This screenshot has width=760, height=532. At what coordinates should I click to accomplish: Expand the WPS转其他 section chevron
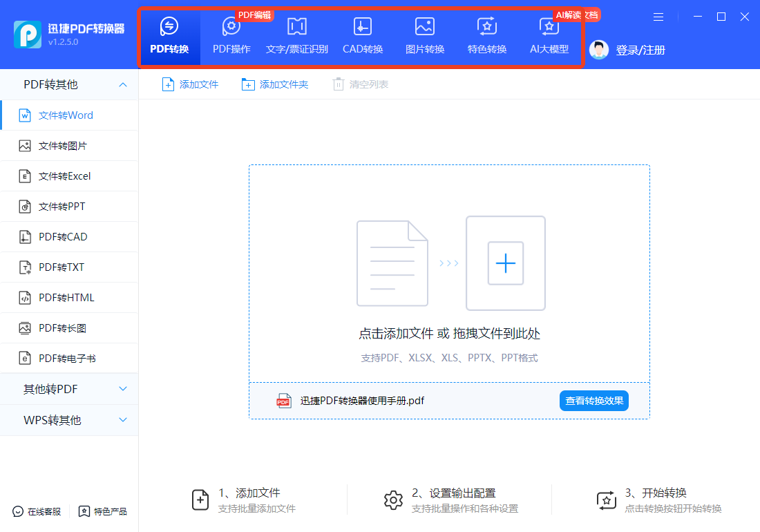click(x=123, y=419)
